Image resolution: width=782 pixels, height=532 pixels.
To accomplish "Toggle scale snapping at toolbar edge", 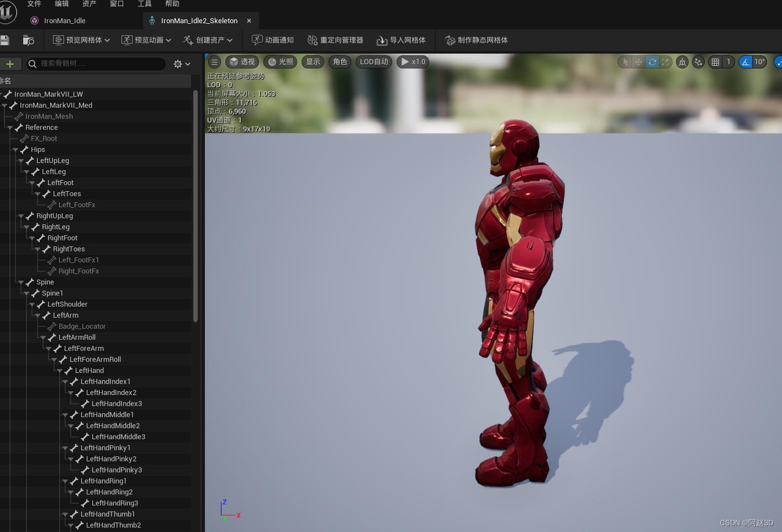I will [778, 62].
